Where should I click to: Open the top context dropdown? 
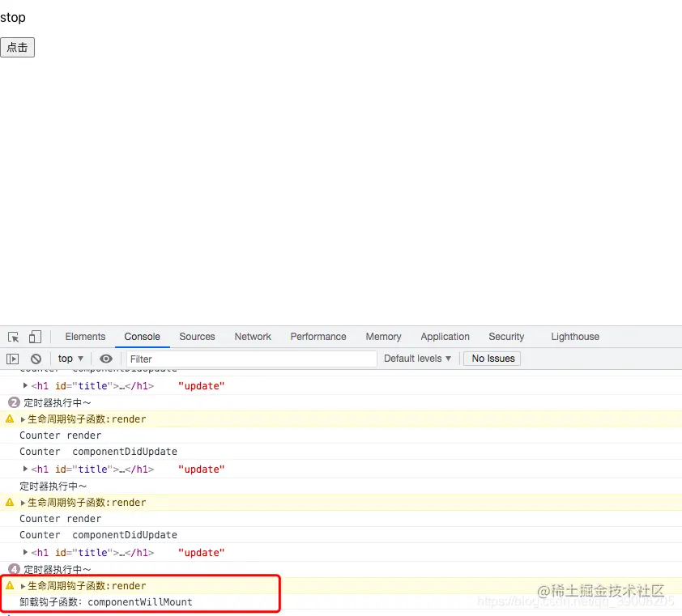pos(70,359)
